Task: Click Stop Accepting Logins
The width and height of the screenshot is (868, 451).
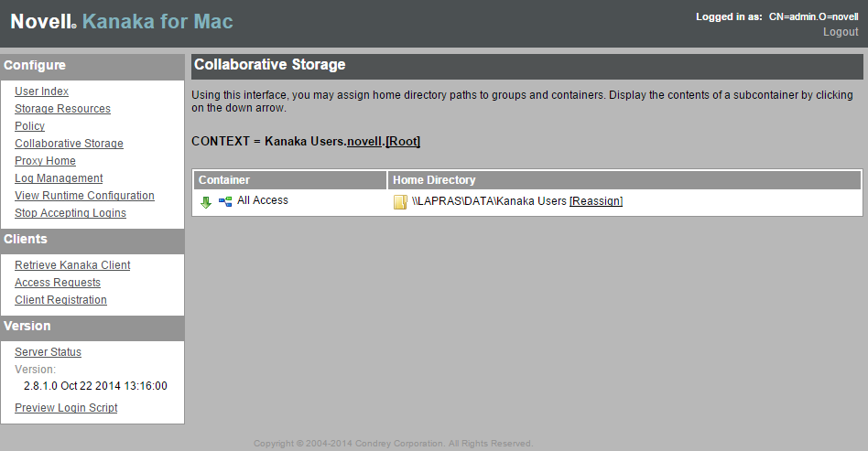Action: coord(71,213)
